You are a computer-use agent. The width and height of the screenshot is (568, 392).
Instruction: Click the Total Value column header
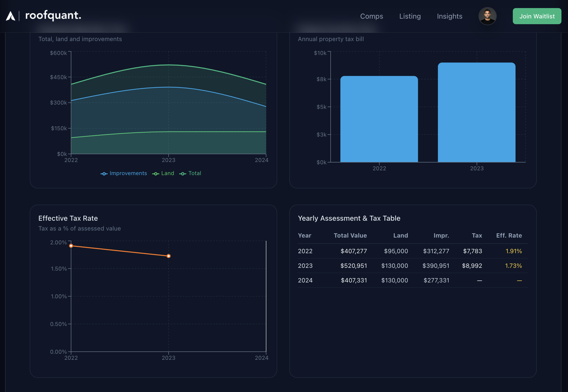click(x=350, y=236)
